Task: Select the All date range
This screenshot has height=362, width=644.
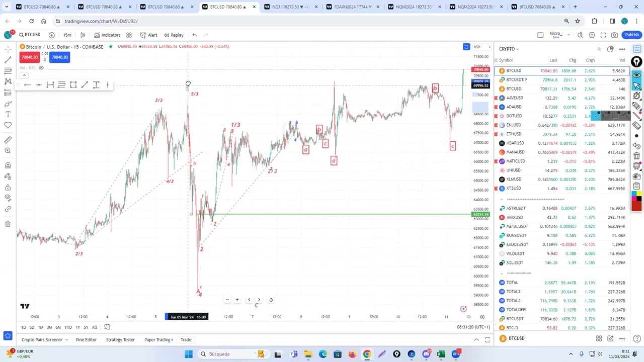Action: point(94,327)
